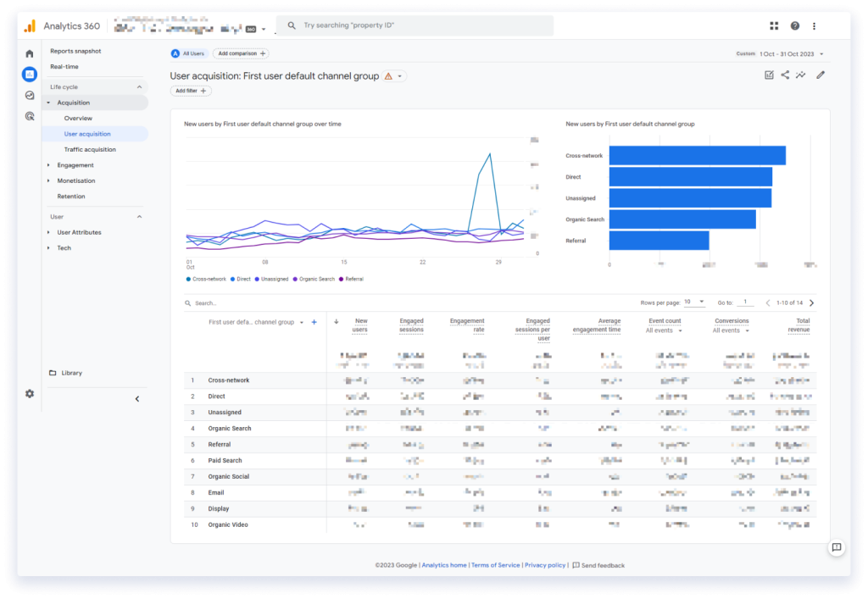Screen dimensions: 868x599
Task: Switch to the Explore section icon
Action: tap(30, 96)
